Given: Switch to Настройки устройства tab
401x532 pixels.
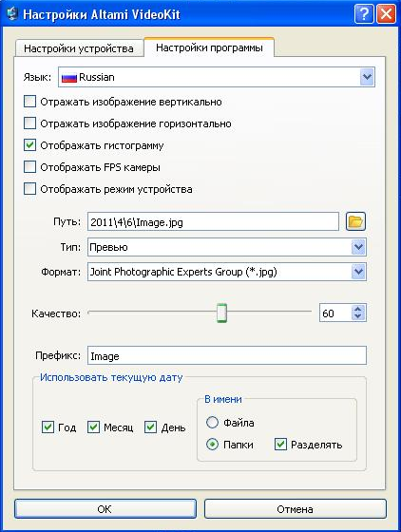Looking at the screenshot, I should 79,48.
